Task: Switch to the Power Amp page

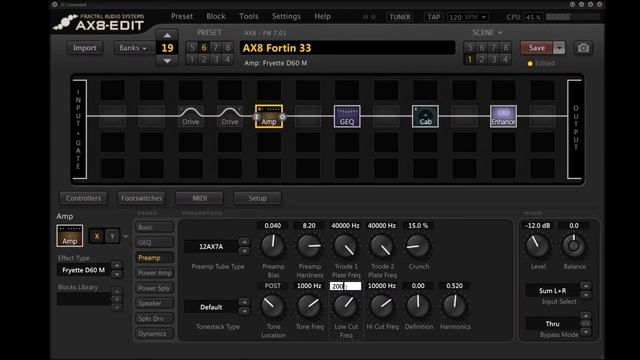Action: pyautogui.click(x=155, y=273)
